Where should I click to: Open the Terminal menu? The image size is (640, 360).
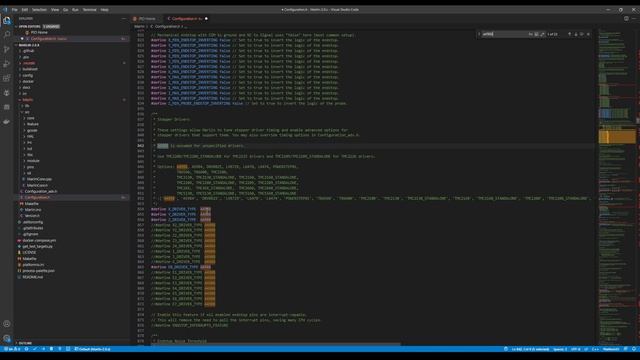[89, 9]
